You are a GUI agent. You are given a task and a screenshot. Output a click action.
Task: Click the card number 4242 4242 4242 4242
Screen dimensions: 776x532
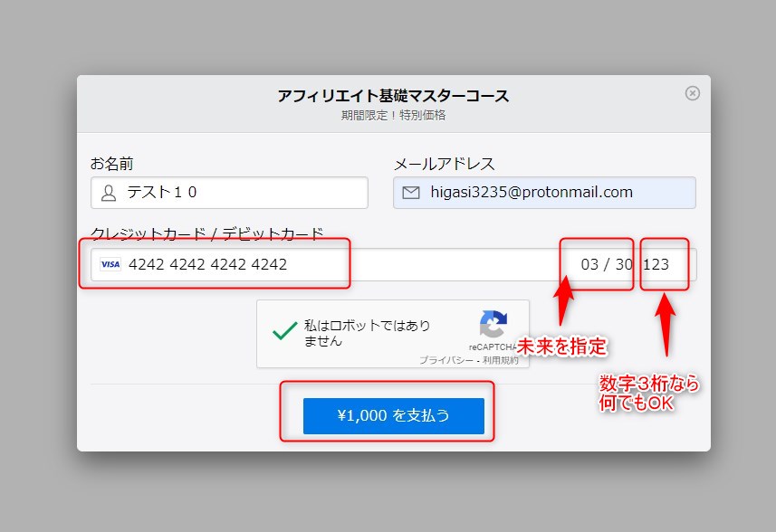207,264
